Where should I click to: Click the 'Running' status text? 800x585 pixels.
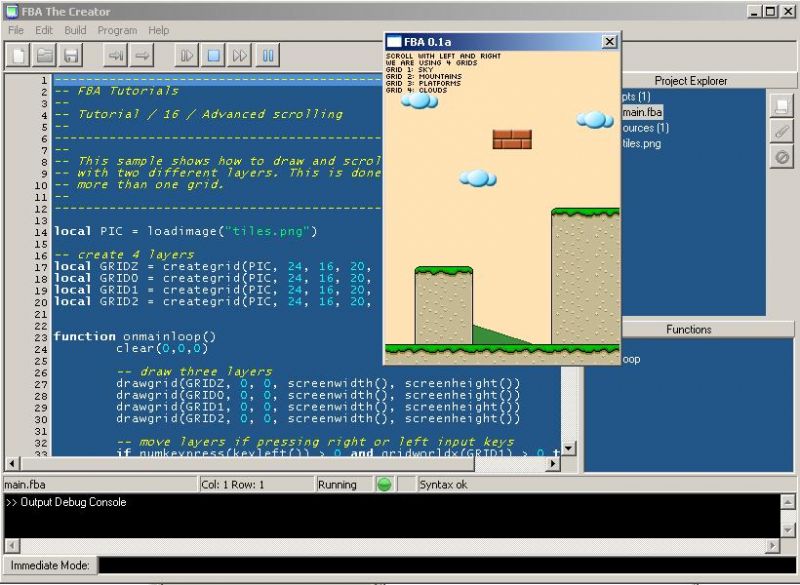point(337,485)
